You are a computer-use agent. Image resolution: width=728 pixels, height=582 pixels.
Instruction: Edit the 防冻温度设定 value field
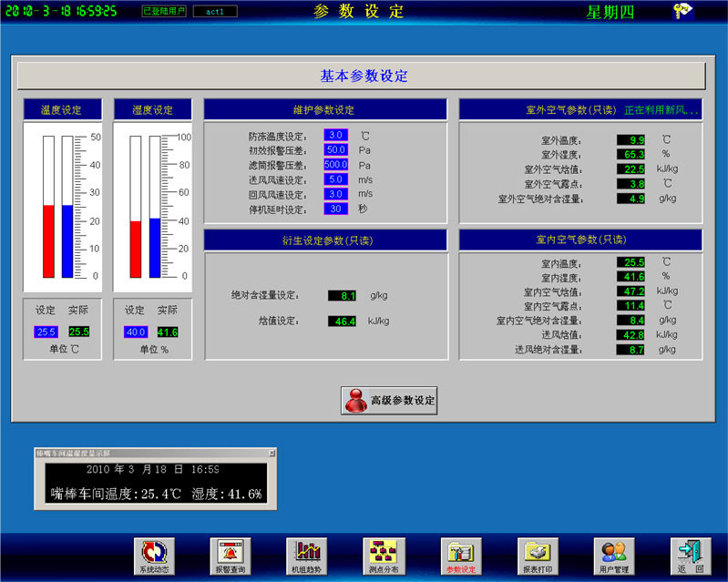335,135
